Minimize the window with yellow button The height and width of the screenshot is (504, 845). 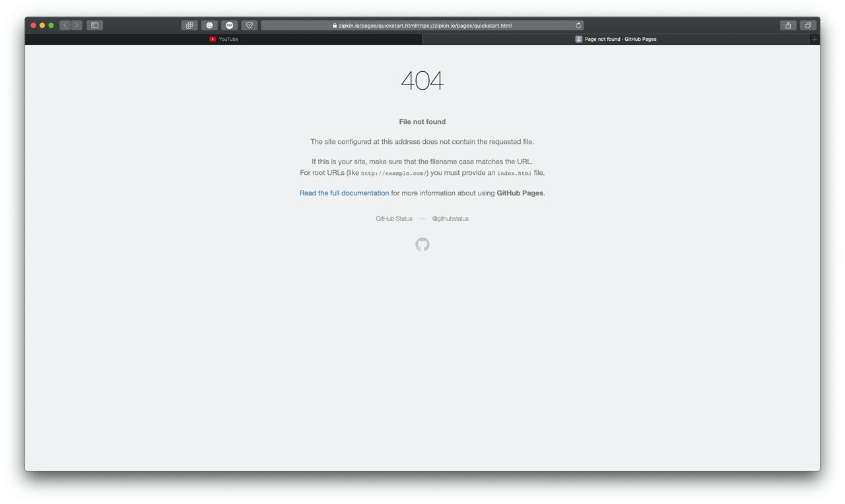click(x=42, y=25)
